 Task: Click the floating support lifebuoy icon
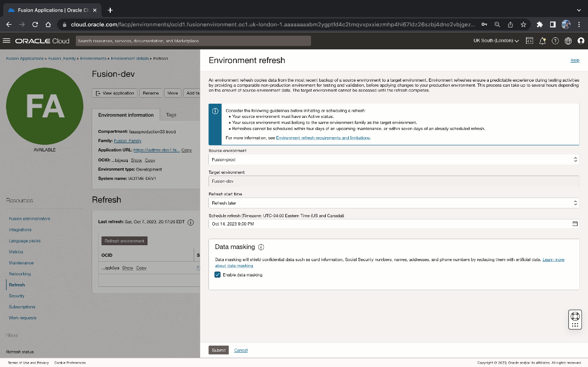tap(575, 316)
